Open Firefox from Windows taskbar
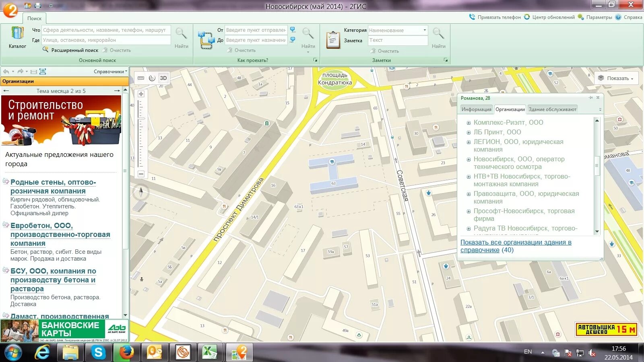Viewport: 644px width, 362px height. (x=126, y=353)
